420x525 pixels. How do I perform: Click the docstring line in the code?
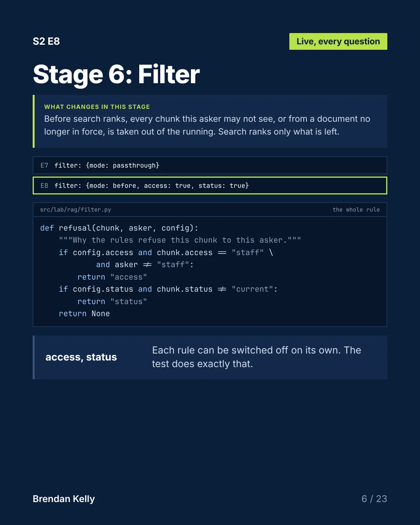click(x=180, y=240)
